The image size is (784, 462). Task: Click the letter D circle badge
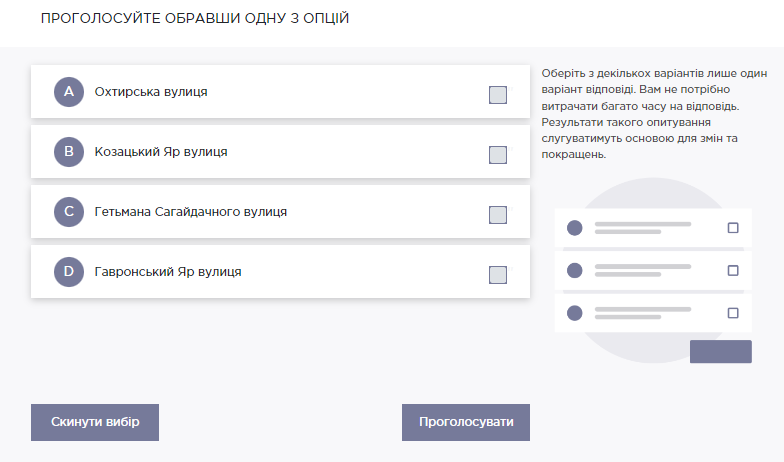[x=69, y=272]
